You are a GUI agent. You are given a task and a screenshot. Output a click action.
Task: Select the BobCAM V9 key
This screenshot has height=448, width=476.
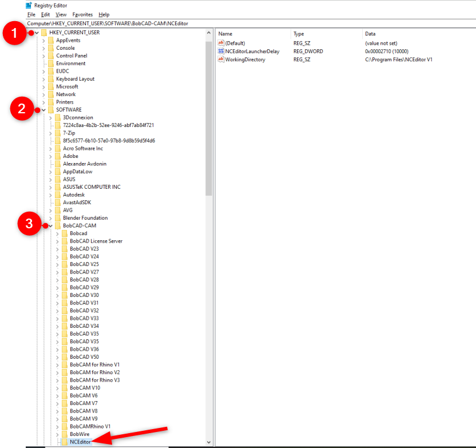(84, 419)
